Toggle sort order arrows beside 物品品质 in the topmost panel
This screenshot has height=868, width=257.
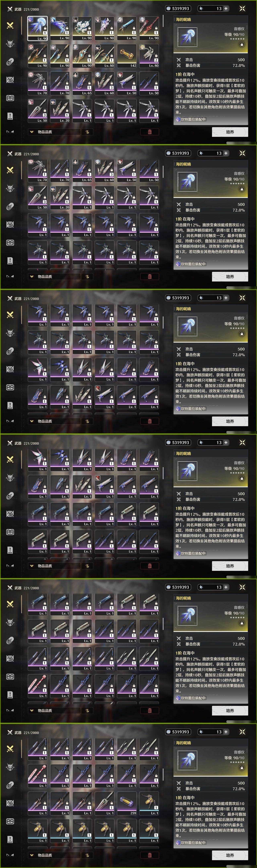pyautogui.click(x=87, y=132)
